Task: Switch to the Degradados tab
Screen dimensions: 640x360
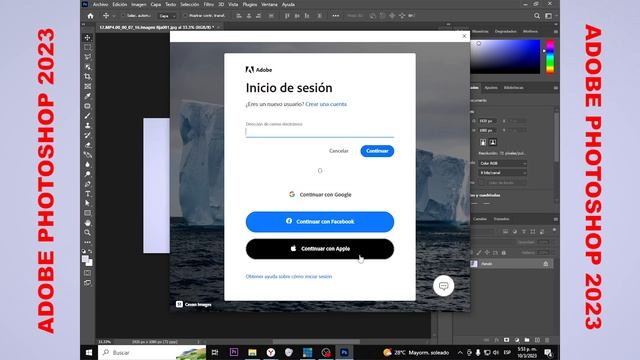Action: pyautogui.click(x=506, y=31)
